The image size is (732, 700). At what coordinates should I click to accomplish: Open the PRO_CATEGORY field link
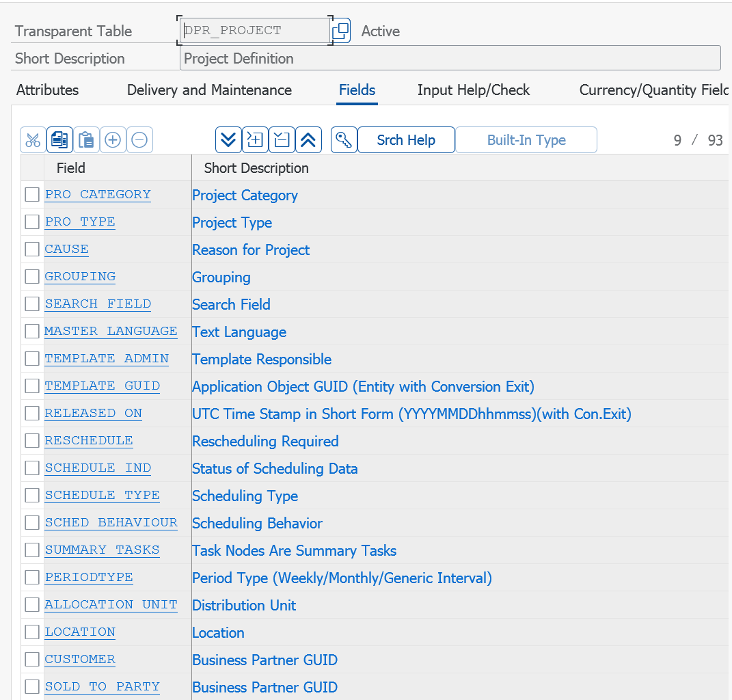[x=98, y=194]
